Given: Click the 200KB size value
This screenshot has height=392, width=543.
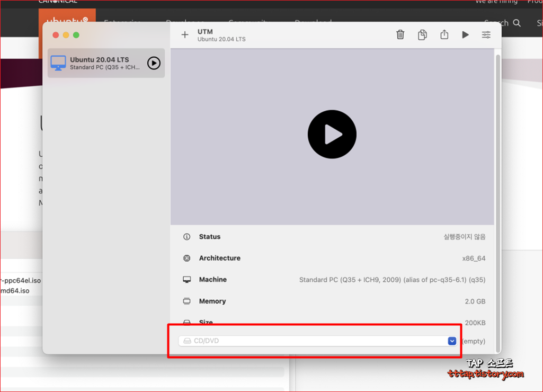Looking at the screenshot, I should 475,323.
